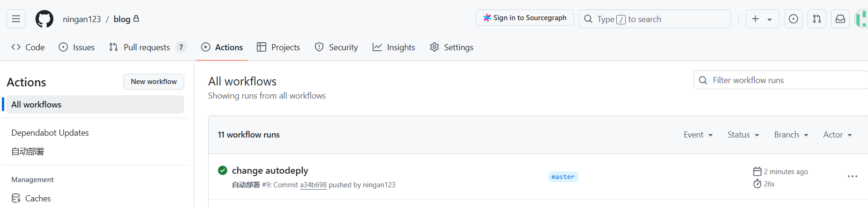Click the New workflow button
Screen dimensions: 868x207
point(154,82)
